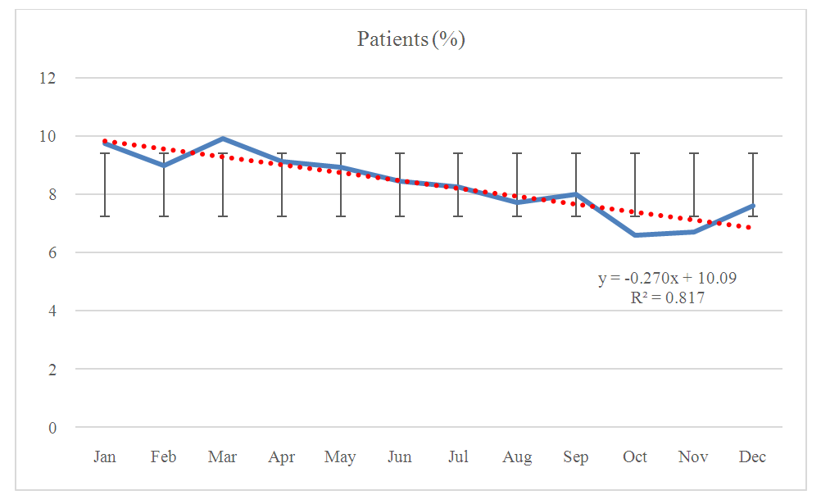Select the trendline equation label
Image resolution: width=821 pixels, height=504 pixels.
pos(667,279)
